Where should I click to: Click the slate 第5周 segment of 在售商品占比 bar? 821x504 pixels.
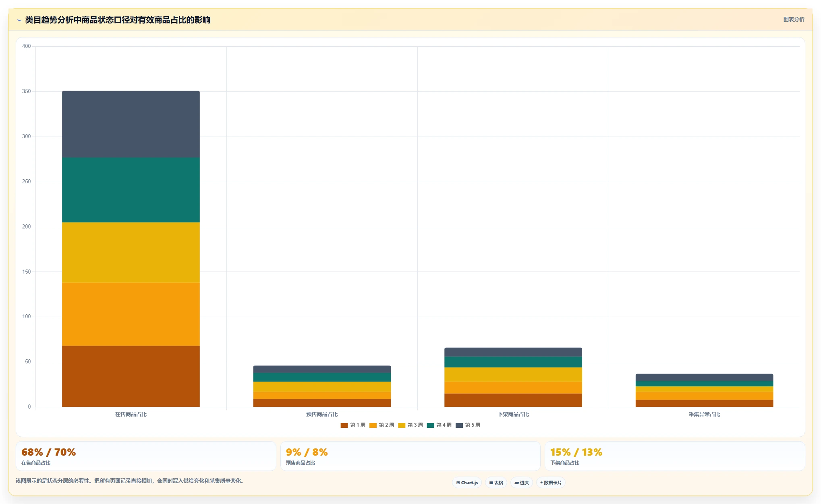131,124
